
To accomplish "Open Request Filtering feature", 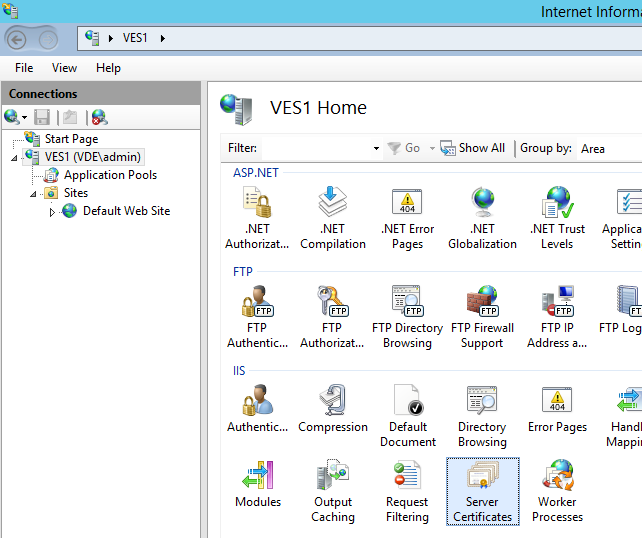I will [407, 491].
